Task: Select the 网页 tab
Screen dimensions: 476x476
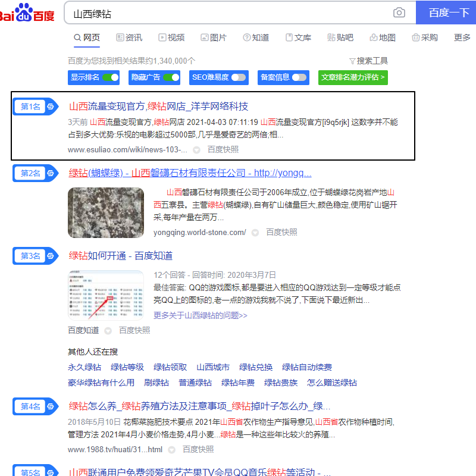Action: click(87, 37)
